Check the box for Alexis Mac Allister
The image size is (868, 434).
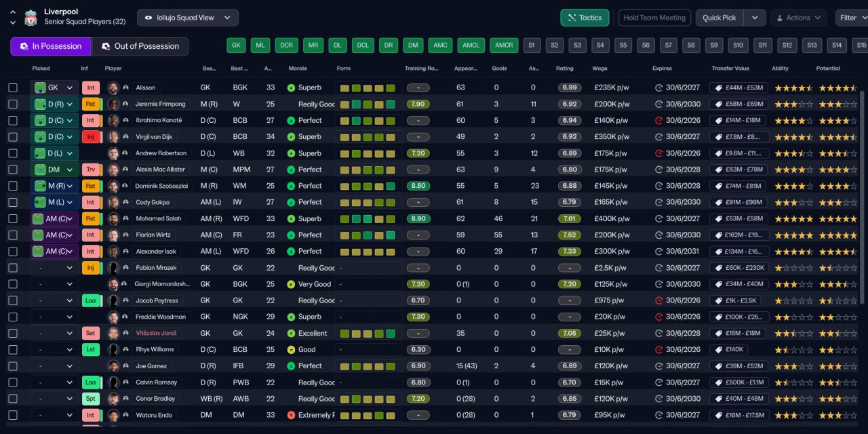13,170
